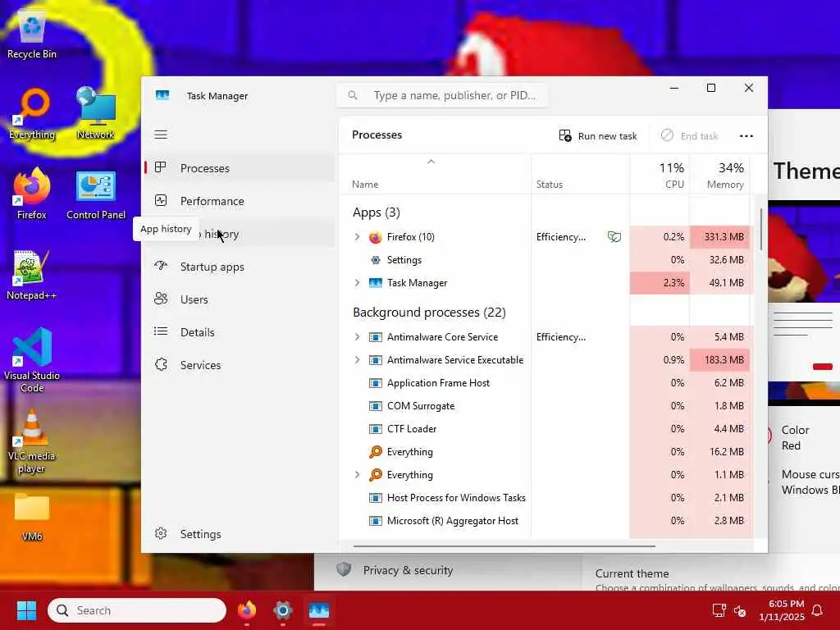The image size is (840, 630).
Task: Open the Services tab
Action: (240, 365)
